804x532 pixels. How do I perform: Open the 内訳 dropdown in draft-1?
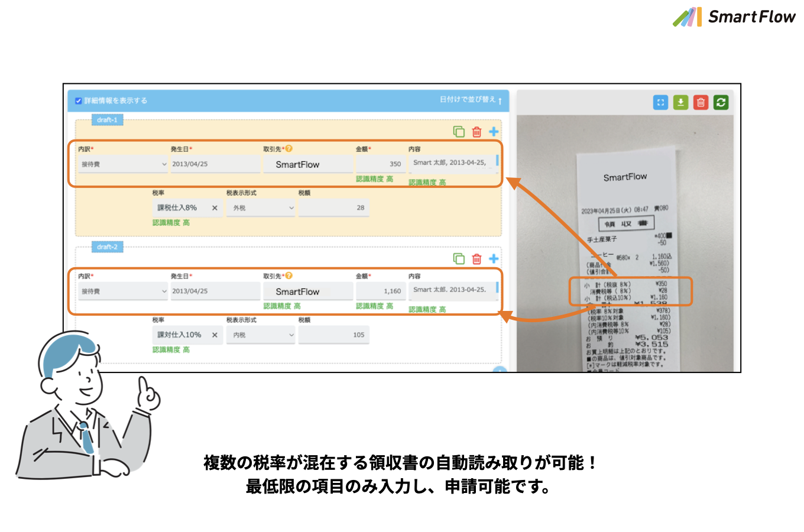[123, 164]
